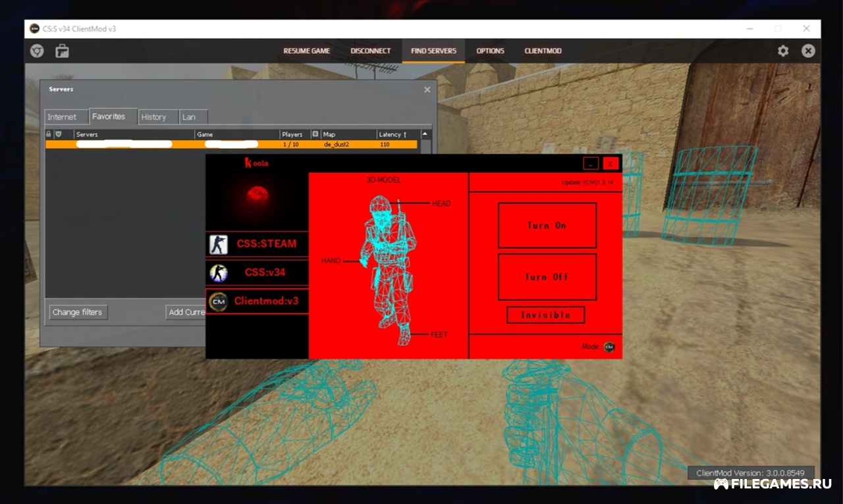Click the HAND label on 3D model
Viewport: 843px width, 504px height.
coord(331,261)
